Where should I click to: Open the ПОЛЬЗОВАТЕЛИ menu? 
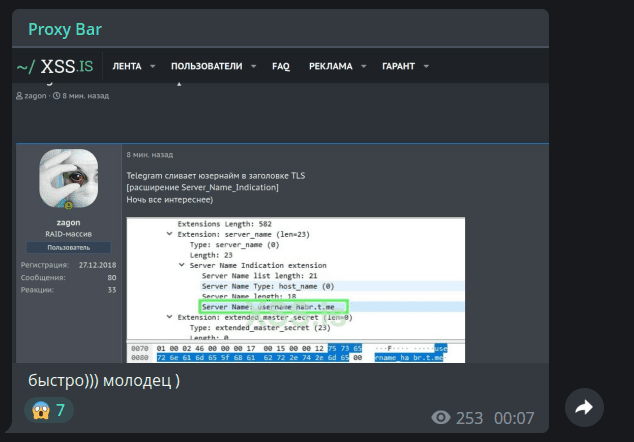(x=207, y=66)
